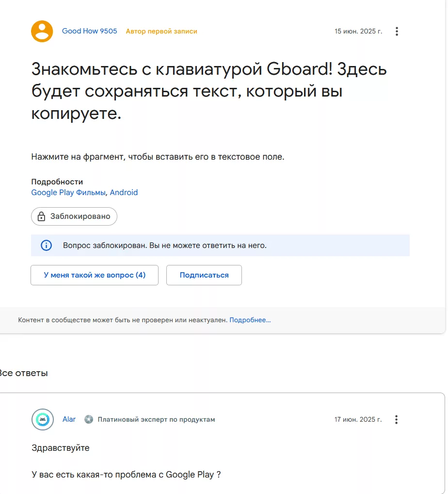The image size is (448, 494).
Task: Follow the Android category link
Action: (124, 193)
